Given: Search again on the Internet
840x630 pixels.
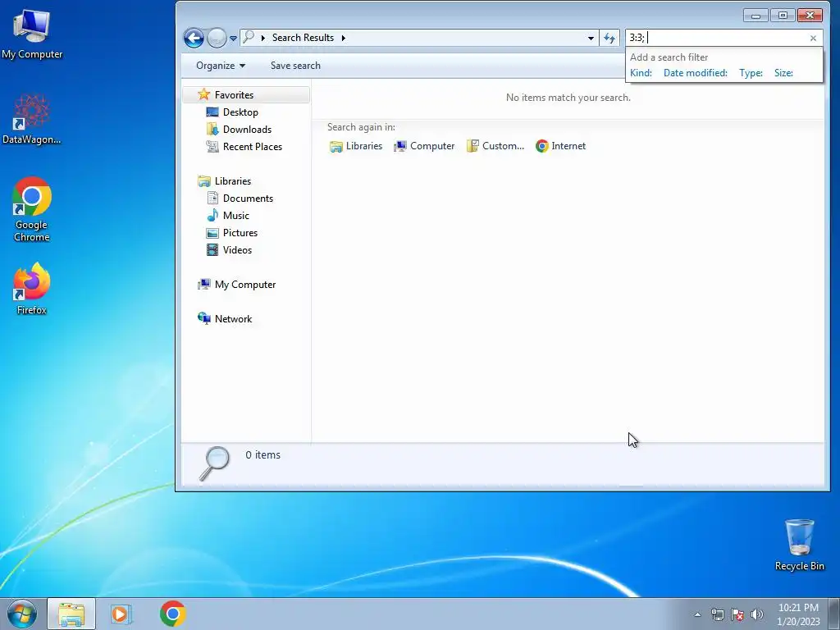Looking at the screenshot, I should pos(560,146).
